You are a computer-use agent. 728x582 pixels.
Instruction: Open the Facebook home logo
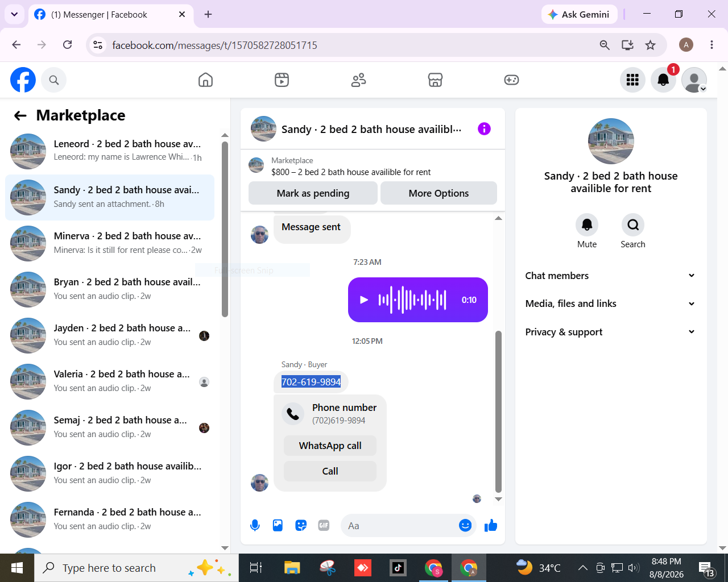23,80
